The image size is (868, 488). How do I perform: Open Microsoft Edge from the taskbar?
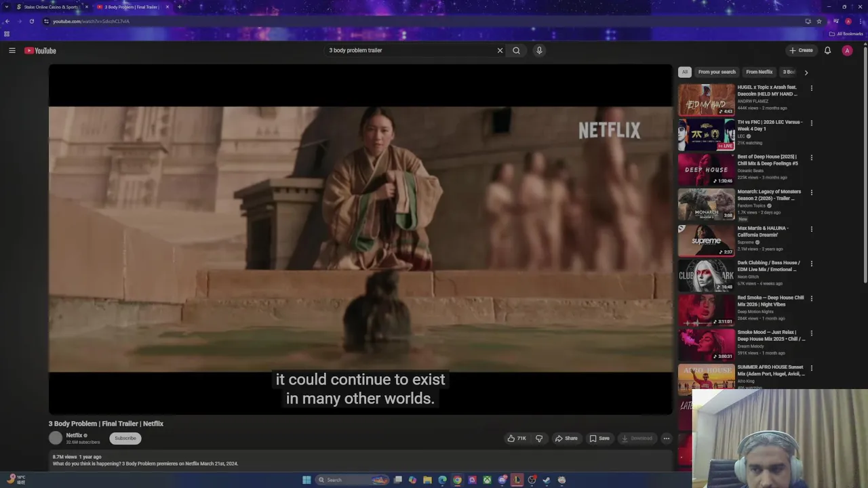[442, 480]
